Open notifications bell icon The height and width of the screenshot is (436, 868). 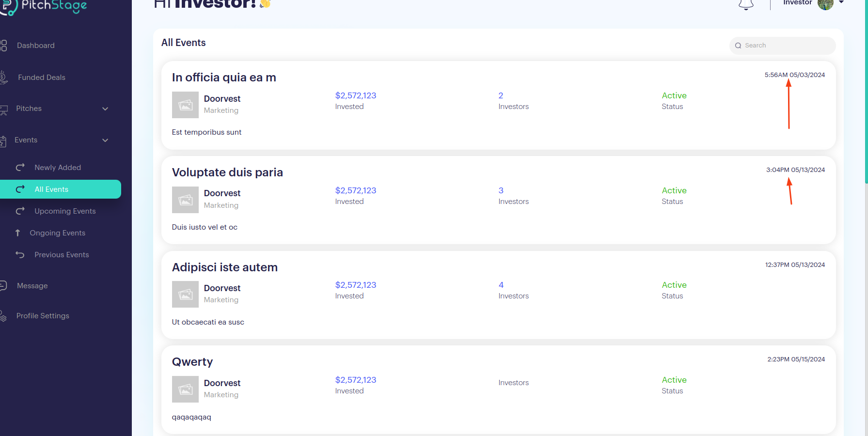click(746, 4)
